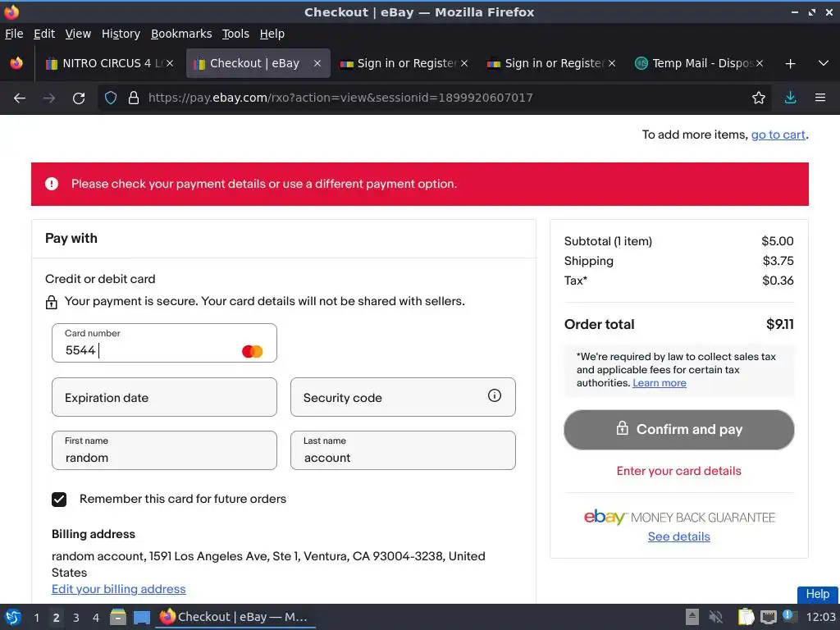
Task: Bookmark this page with the star icon
Action: tap(758, 98)
